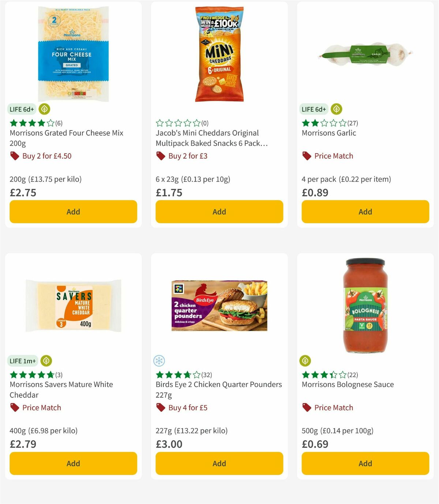Click the Bolognese Sauce jar image
Image resolution: width=439 pixels, height=504 pixels.
365,305
